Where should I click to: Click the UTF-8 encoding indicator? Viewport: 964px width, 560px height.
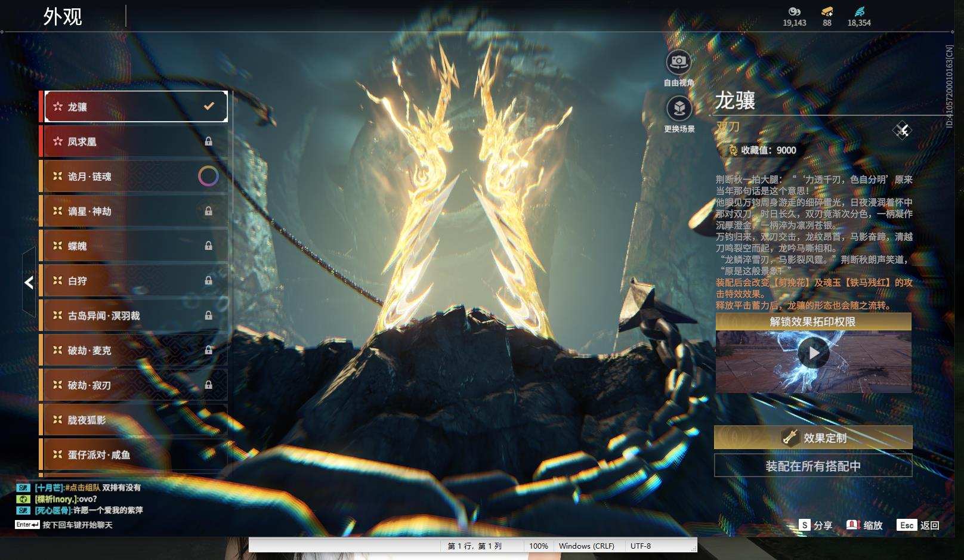(x=641, y=546)
